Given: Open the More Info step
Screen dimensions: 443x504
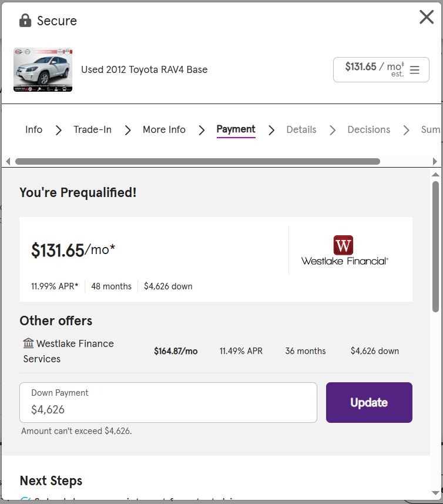Looking at the screenshot, I should (x=164, y=129).
